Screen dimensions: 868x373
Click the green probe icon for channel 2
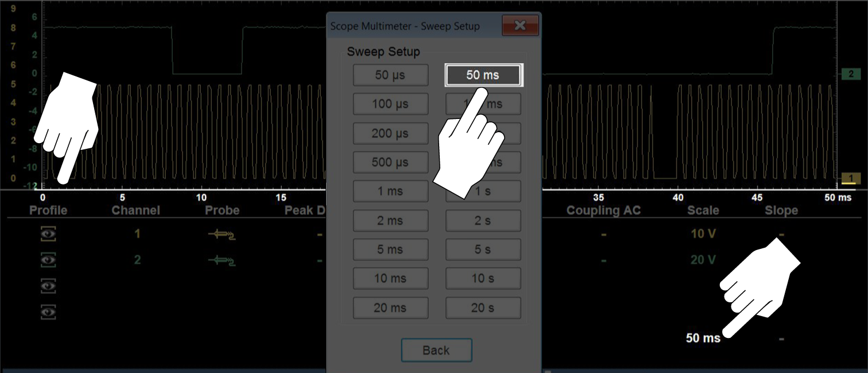pyautogui.click(x=222, y=260)
